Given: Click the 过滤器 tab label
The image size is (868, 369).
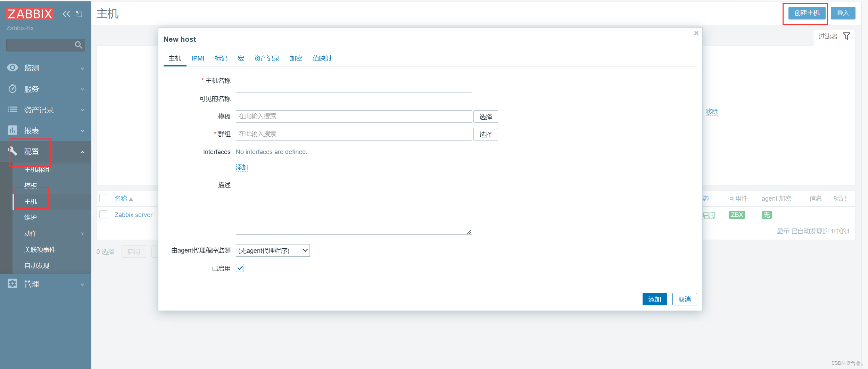Looking at the screenshot, I should click(828, 36).
